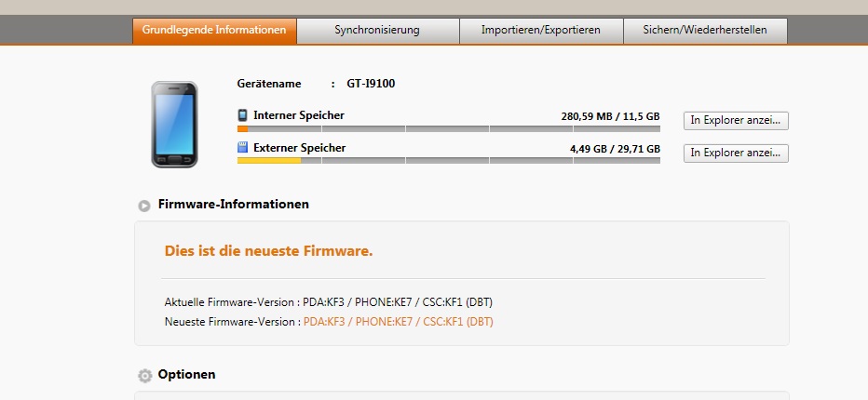Click the Interner Speicher usage bar
This screenshot has width=868, height=400.
[448, 129]
